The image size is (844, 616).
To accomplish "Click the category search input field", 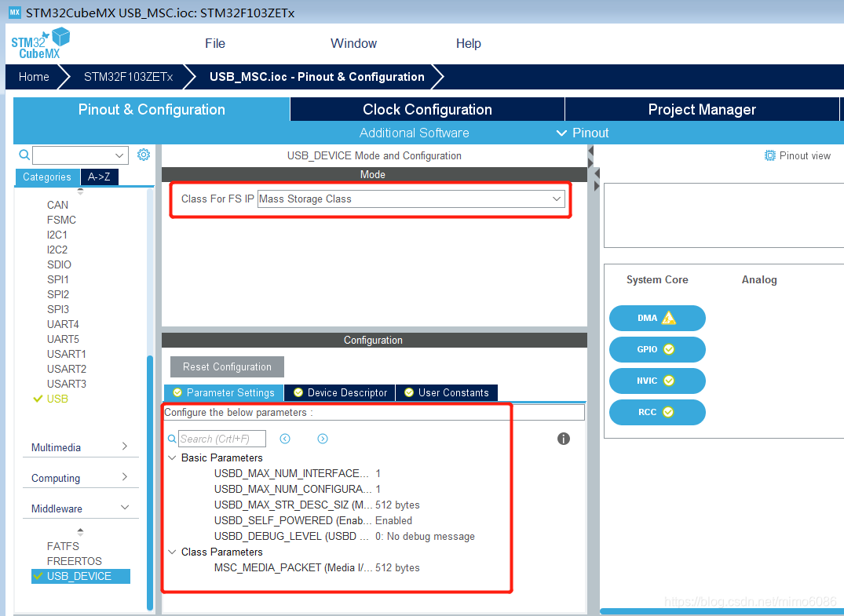I will click(x=73, y=155).
